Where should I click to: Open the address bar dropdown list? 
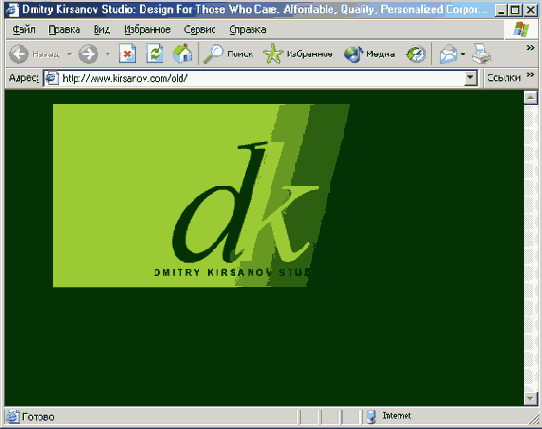(470, 78)
